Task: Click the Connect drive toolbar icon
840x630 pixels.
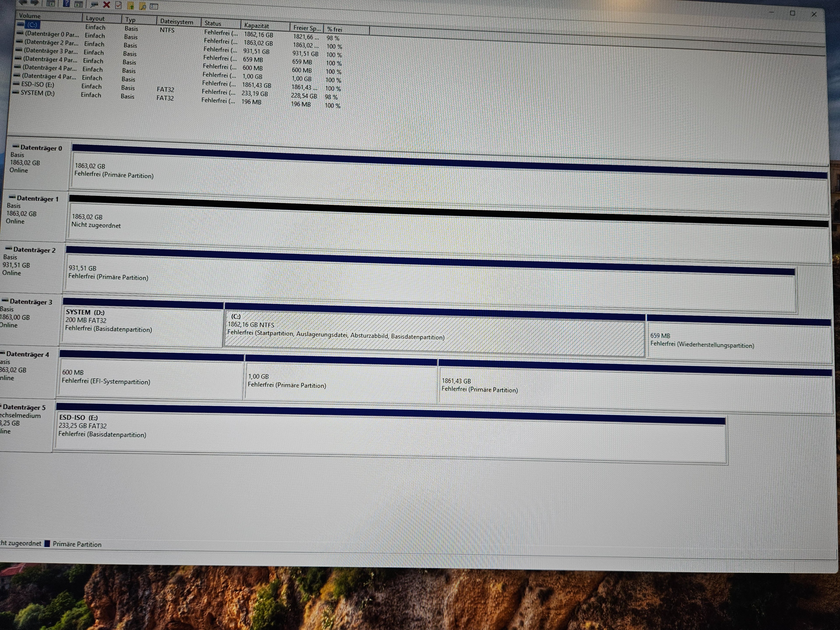Action: [94, 5]
